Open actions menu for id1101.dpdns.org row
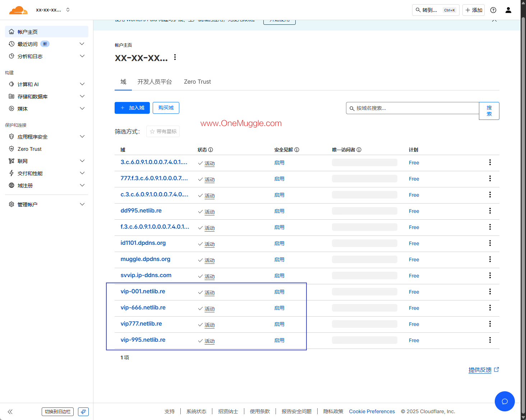 [x=490, y=243]
